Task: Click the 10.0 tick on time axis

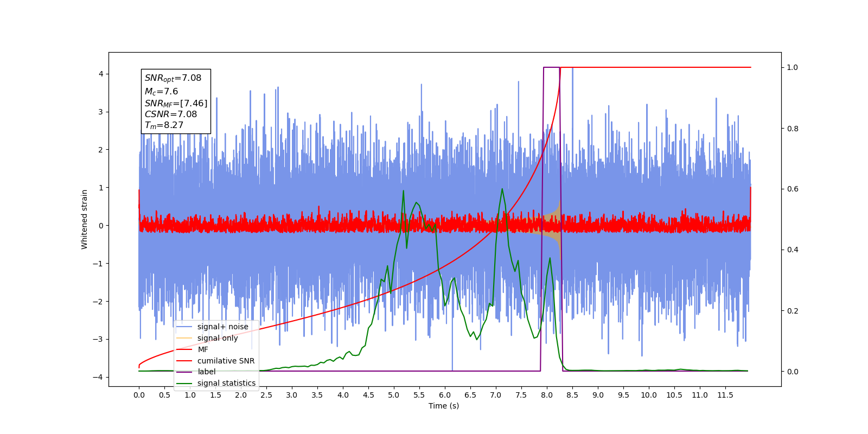Action: [x=649, y=395]
